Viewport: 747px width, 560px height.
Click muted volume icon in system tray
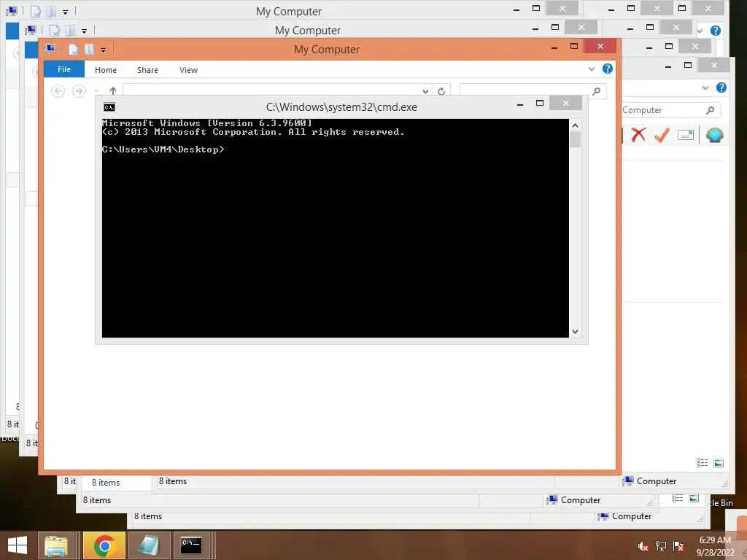click(643, 546)
